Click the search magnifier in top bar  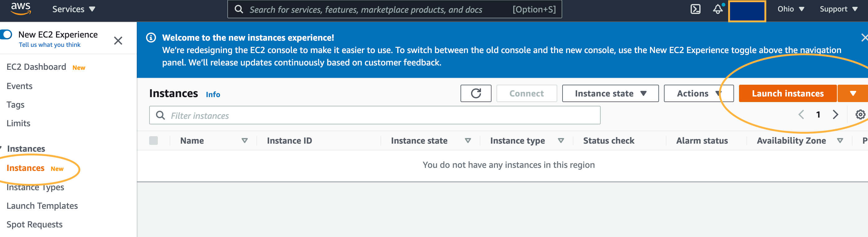pyautogui.click(x=239, y=9)
